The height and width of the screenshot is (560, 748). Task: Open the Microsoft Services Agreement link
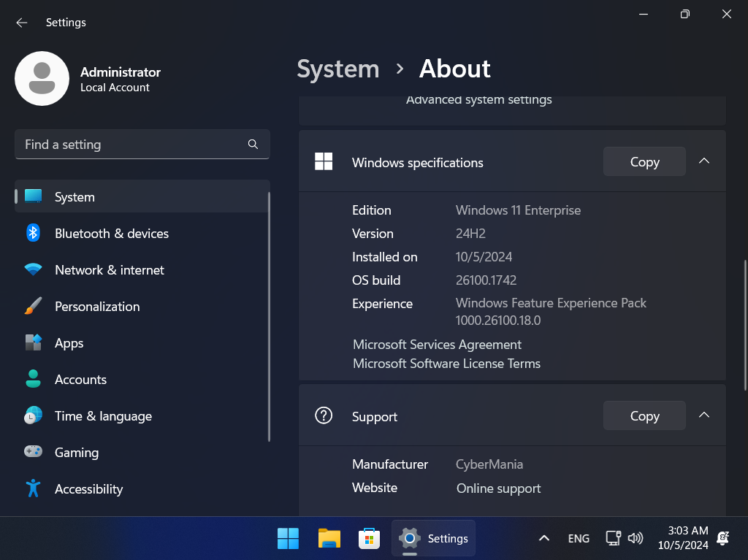tap(437, 345)
